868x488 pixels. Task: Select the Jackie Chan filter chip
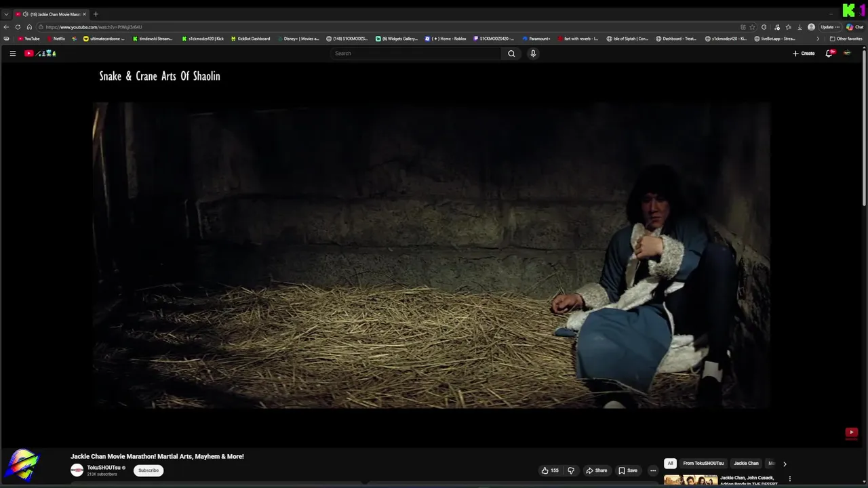[x=746, y=464]
